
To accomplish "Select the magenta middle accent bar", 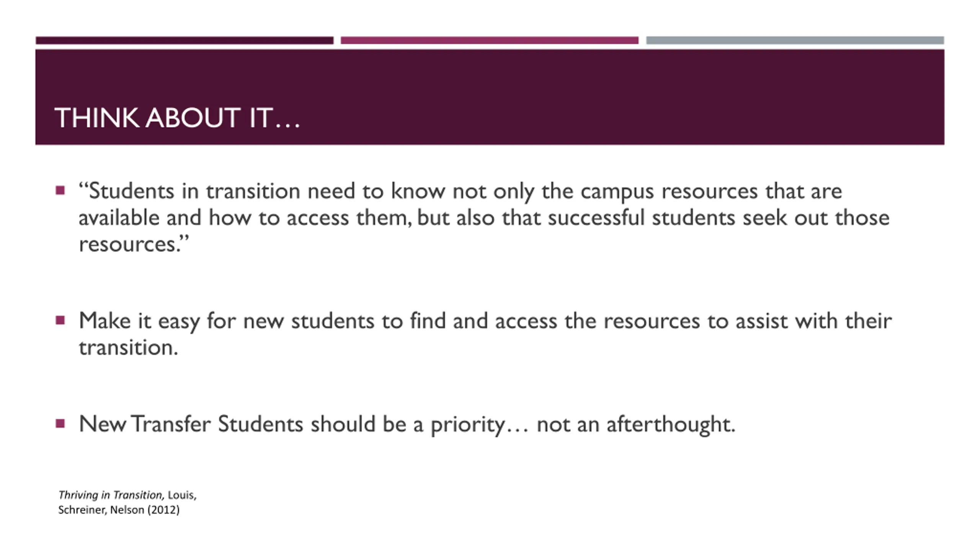I will tap(489, 40).
